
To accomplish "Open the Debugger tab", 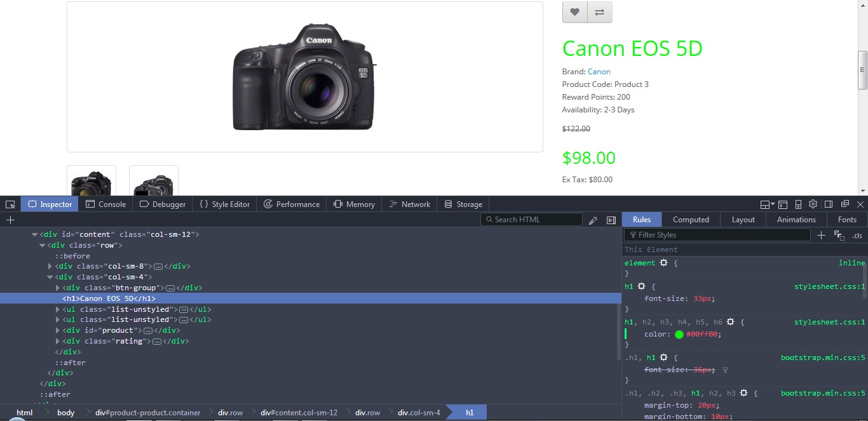I will (x=162, y=204).
